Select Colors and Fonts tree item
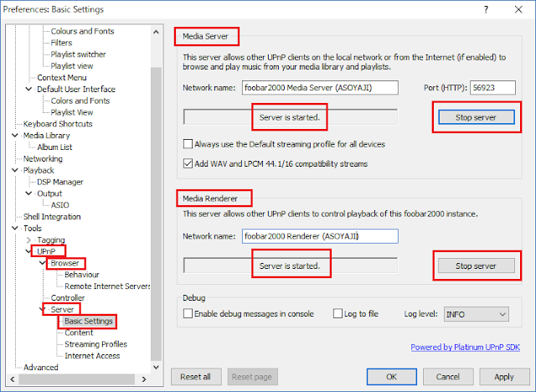Screen dimensions: 536x392 tap(80, 101)
